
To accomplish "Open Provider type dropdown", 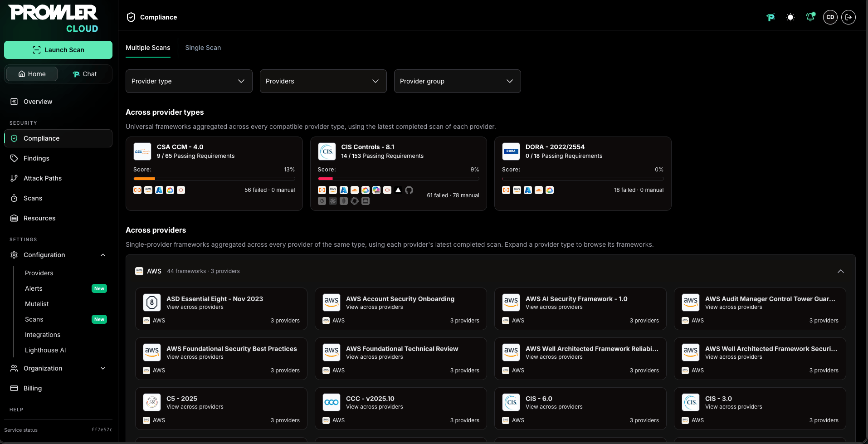I will coord(189,81).
